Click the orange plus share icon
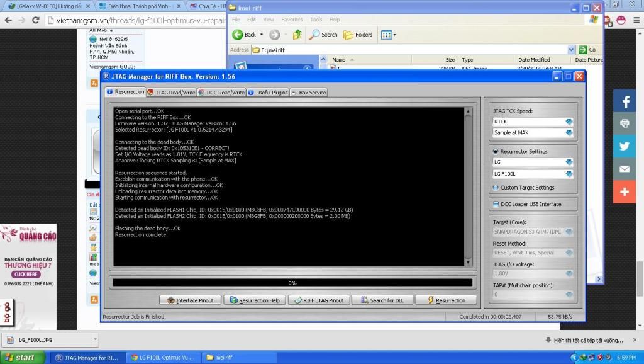This screenshot has height=364, width=644. pyautogui.click(x=625, y=191)
